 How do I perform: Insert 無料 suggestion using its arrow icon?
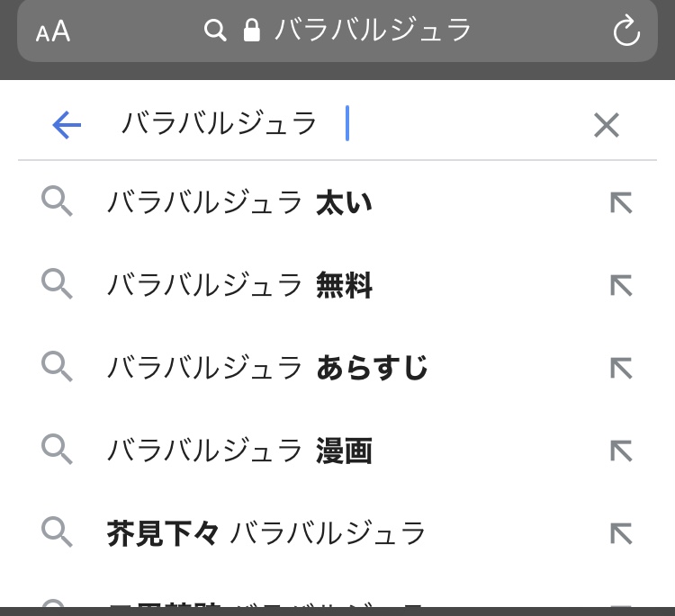[621, 286]
